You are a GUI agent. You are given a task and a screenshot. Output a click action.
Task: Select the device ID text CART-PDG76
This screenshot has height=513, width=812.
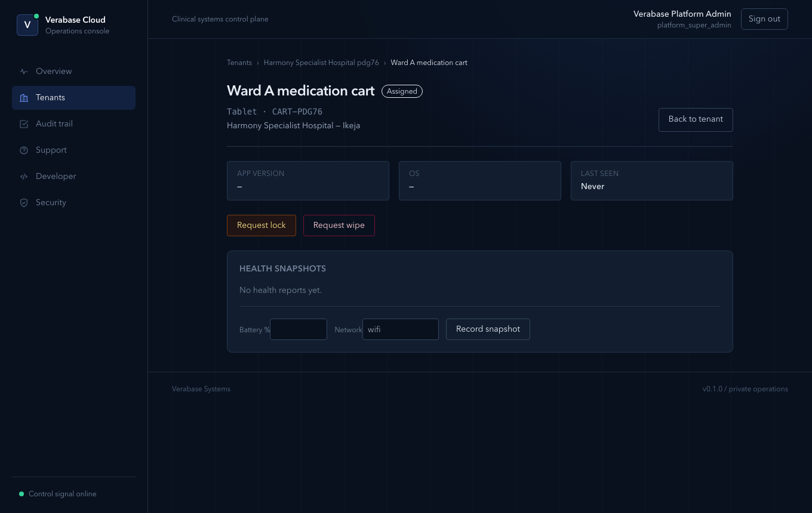point(297,112)
